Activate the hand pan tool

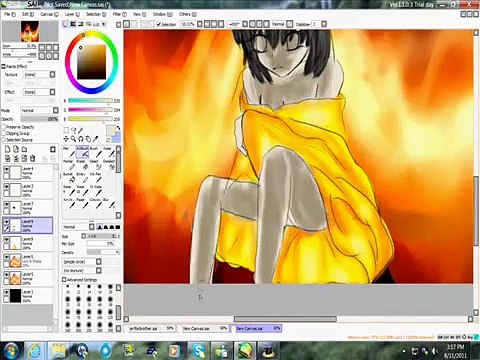click(x=88, y=139)
